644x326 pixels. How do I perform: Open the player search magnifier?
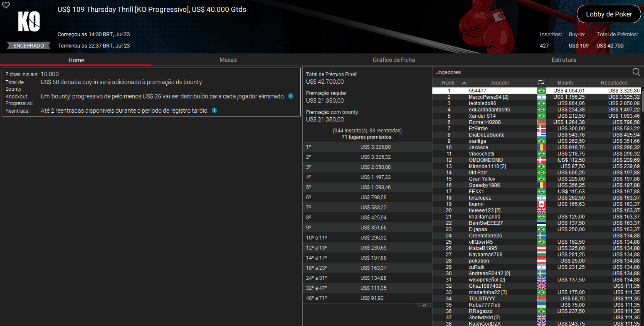coord(636,72)
